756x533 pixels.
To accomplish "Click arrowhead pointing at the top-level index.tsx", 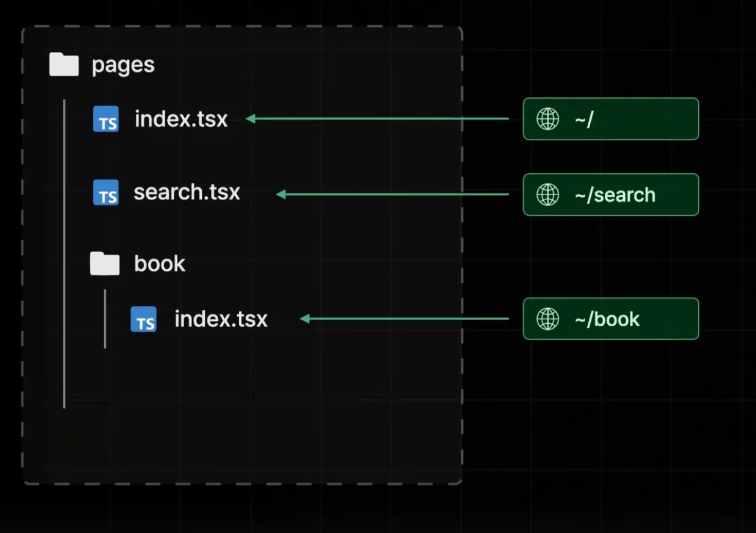I will [251, 119].
